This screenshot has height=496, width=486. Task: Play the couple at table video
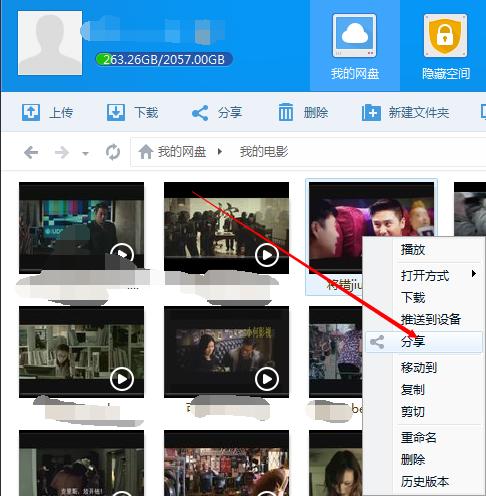click(x=267, y=379)
